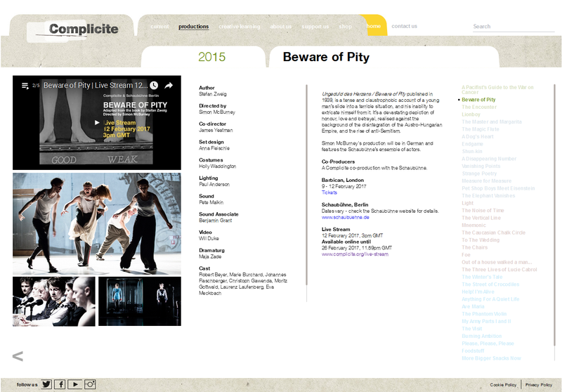The image size is (562, 392).
Task: Open Twitter follow icon in footer
Action: (46, 384)
